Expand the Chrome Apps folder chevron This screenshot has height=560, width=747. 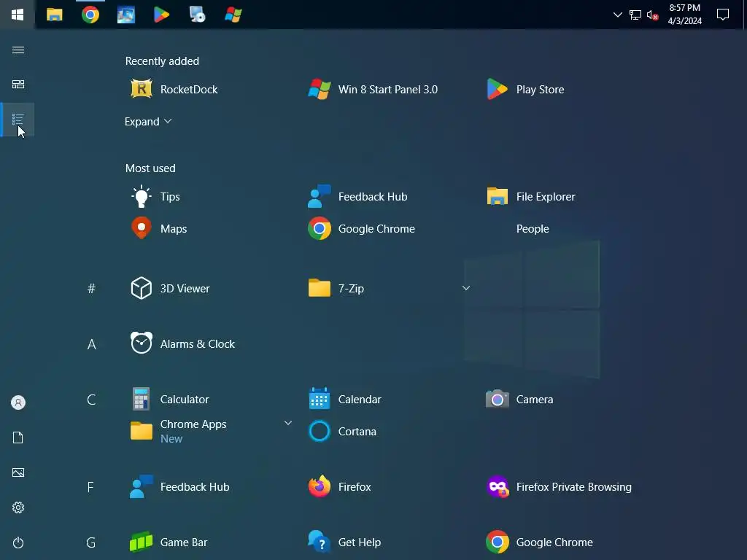[287, 423]
